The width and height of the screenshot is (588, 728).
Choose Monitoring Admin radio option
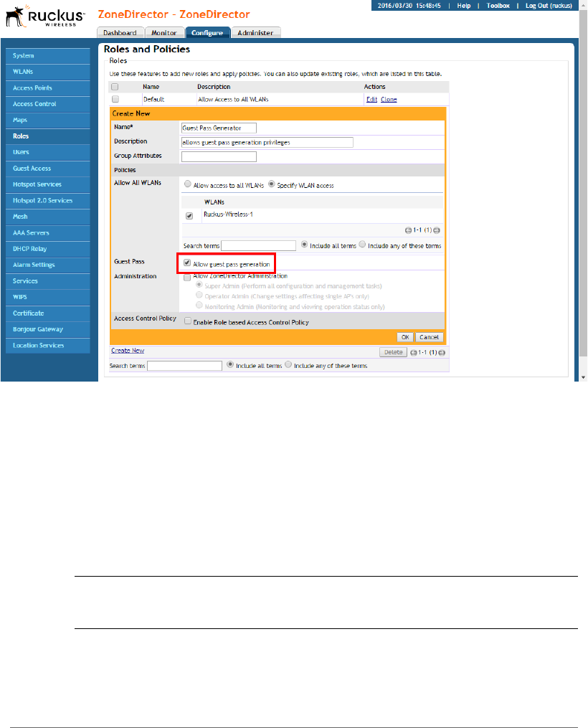[199, 306]
